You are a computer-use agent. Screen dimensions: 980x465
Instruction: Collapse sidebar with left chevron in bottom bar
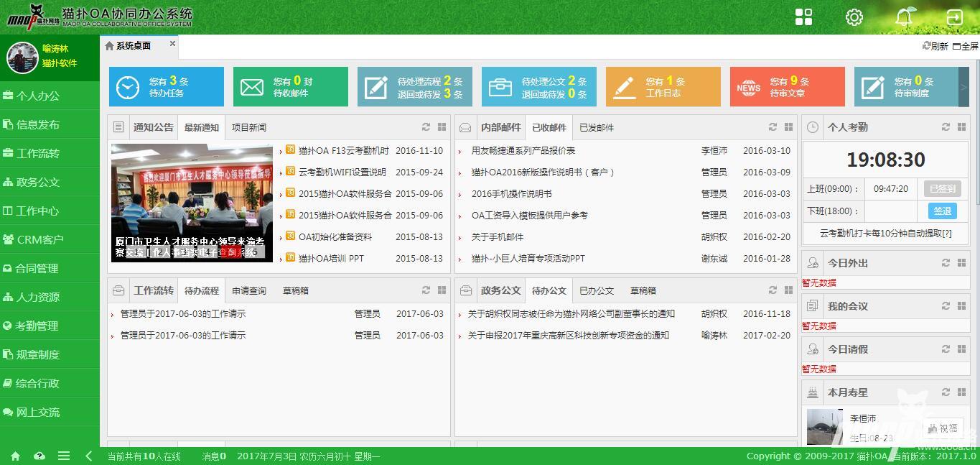tap(88, 456)
